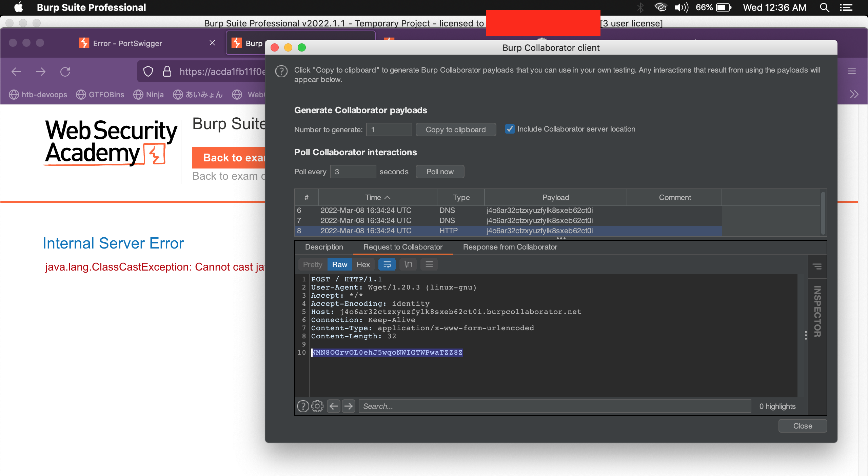
Task: Sort interactions by Time column
Action: pos(377,197)
